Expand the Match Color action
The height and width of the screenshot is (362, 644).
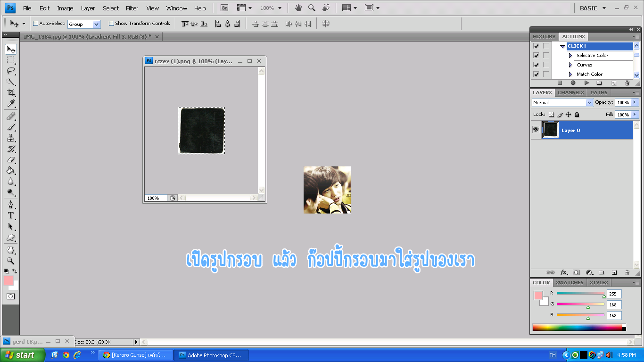click(x=570, y=74)
